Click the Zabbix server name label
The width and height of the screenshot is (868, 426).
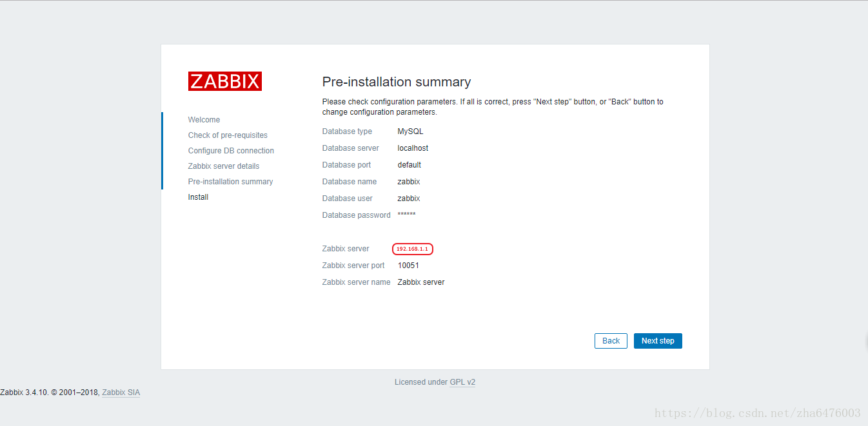[x=357, y=282]
